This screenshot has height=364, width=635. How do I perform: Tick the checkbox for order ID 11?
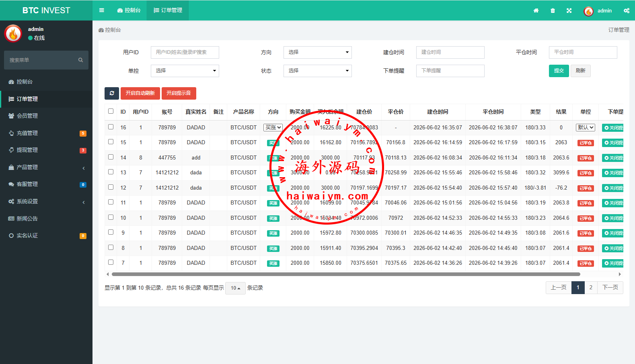pyautogui.click(x=111, y=202)
